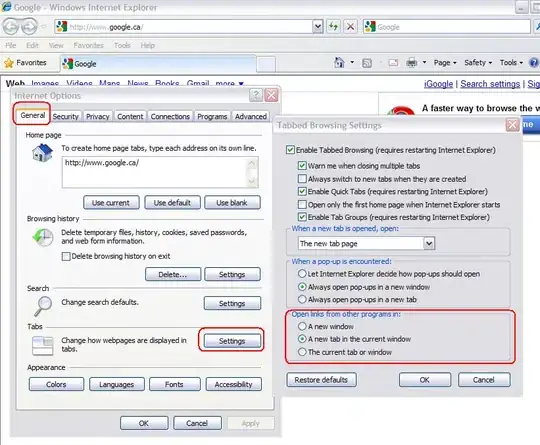This screenshot has width=540, height=445.
Task: Click the RSS feeds icon in command bar
Action: 367,63
